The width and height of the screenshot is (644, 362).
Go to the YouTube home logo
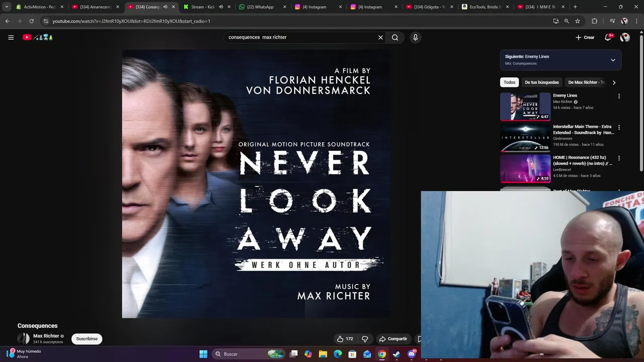(x=38, y=37)
